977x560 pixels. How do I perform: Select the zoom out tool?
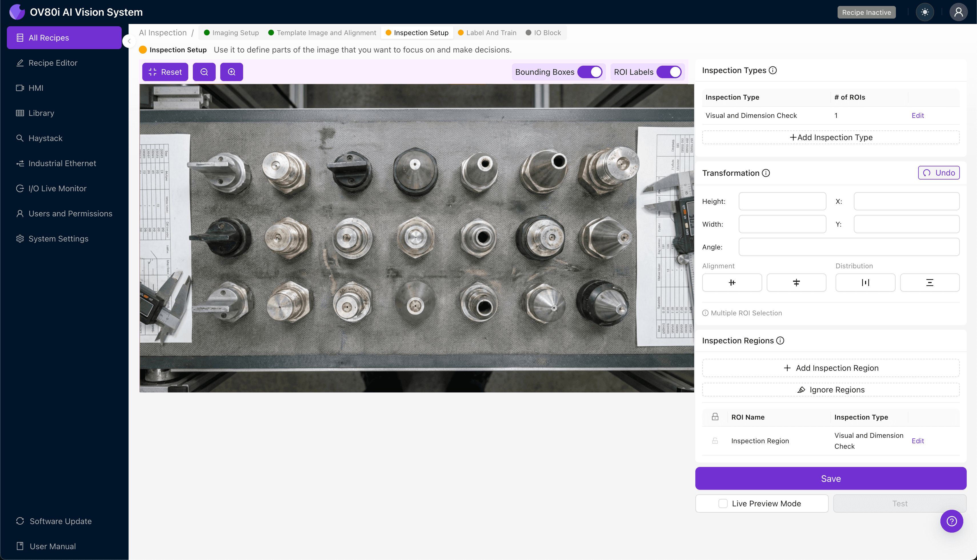[204, 72]
